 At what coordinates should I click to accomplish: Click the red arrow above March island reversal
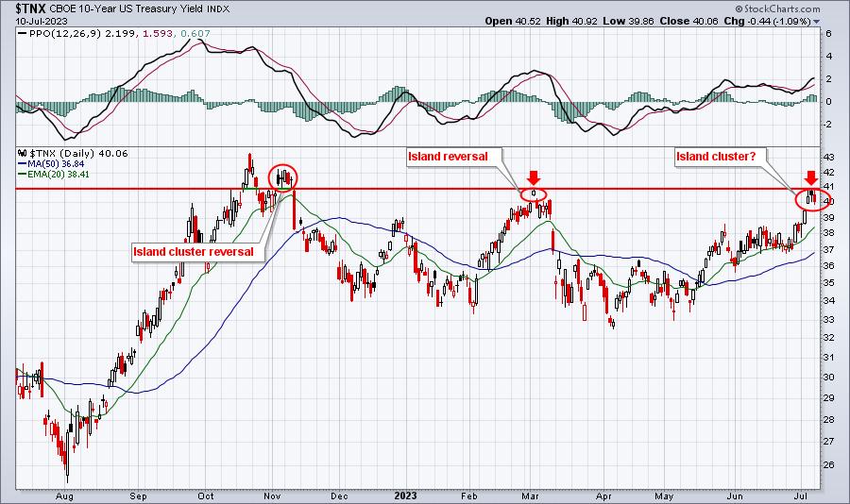click(x=534, y=177)
